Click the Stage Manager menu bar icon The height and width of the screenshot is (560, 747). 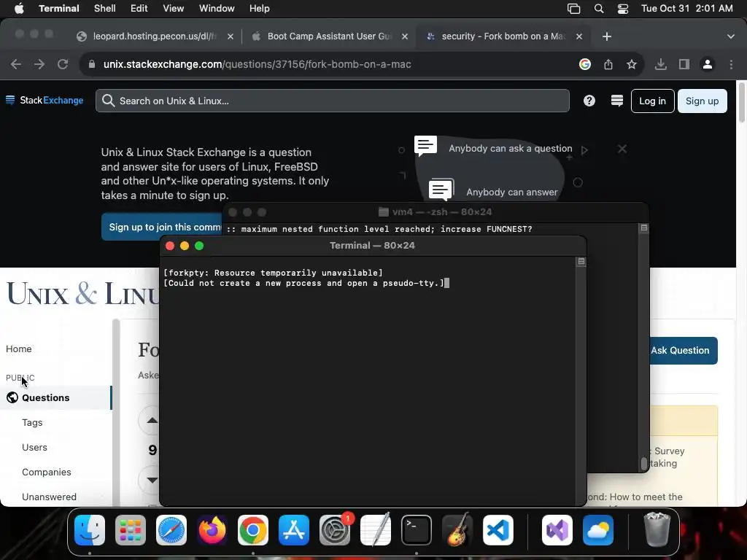573,9
